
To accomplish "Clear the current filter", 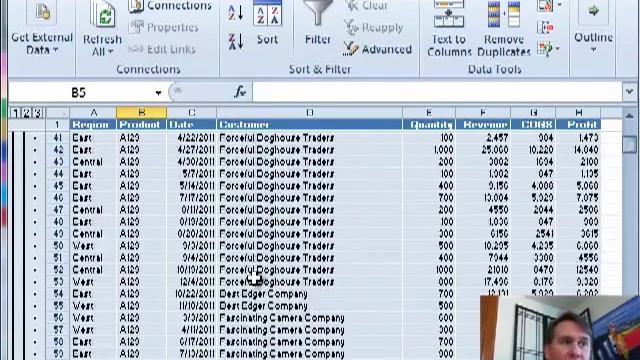I will tap(366, 6).
